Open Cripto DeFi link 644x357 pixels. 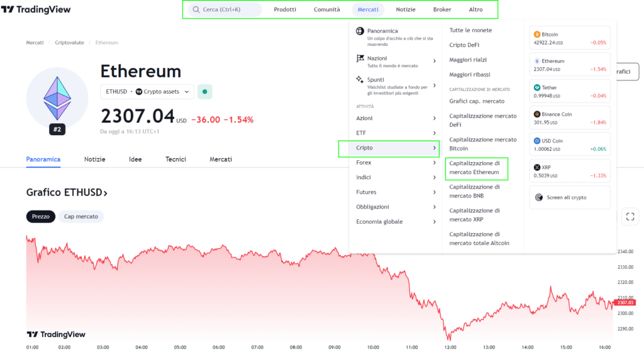click(x=464, y=45)
